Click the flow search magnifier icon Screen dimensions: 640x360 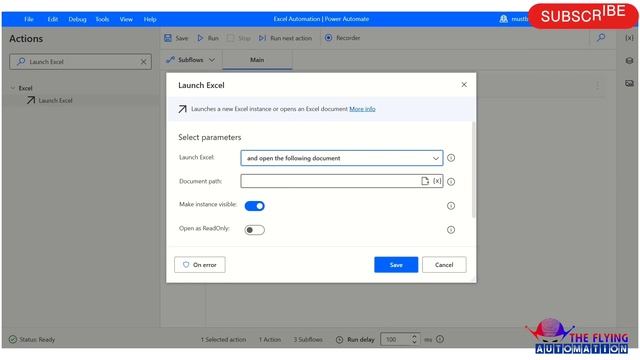pyautogui.click(x=601, y=38)
